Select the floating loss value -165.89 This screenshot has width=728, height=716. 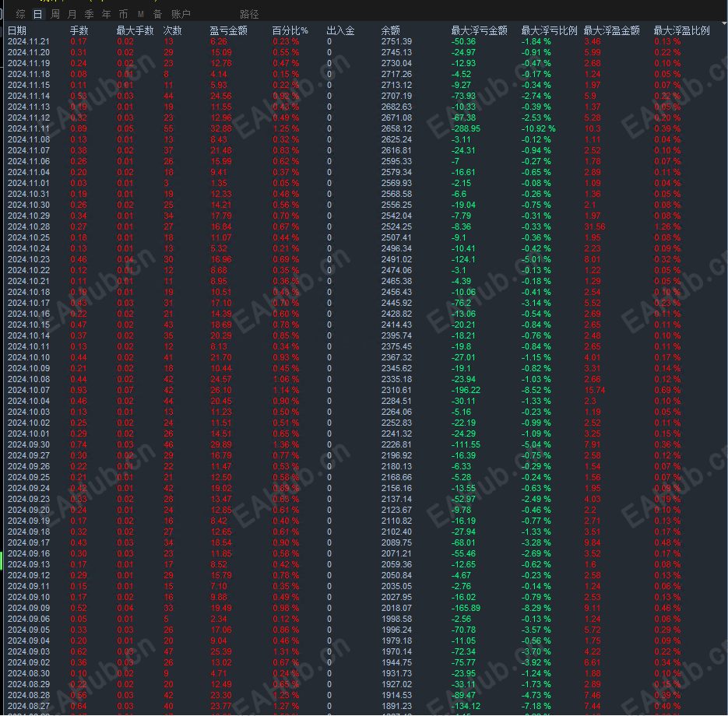466,609
